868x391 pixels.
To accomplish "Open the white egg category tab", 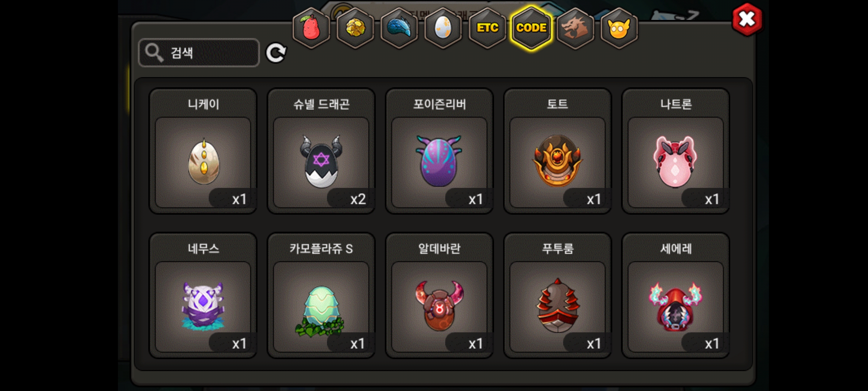I will point(443,28).
